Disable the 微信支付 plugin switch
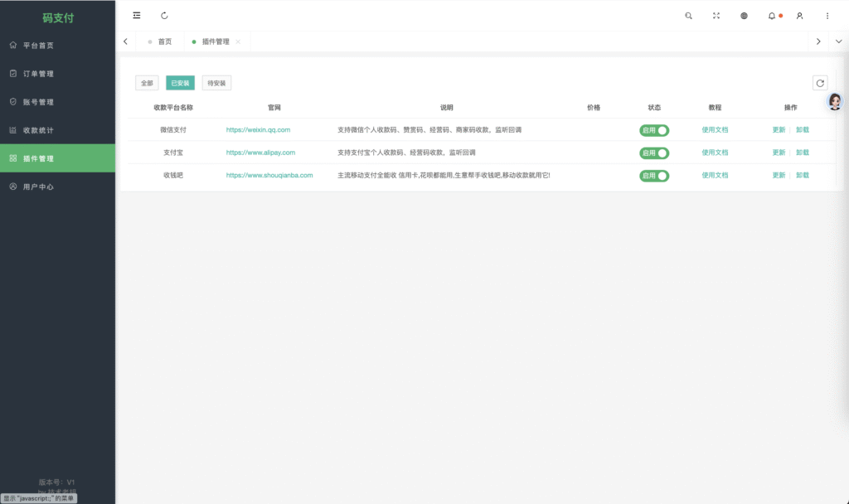The width and height of the screenshot is (849, 504). (x=654, y=130)
